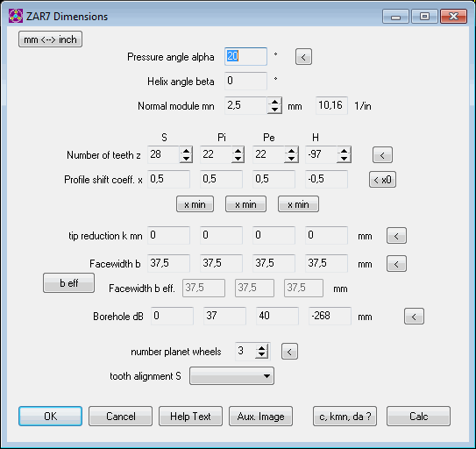
Task: Click the 'c, kmn, da ?' button
Action: tap(345, 417)
